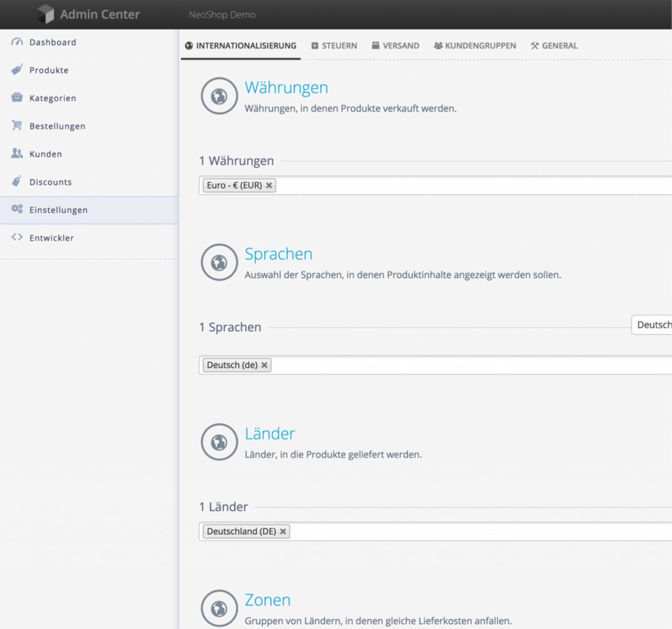Click the NeoShop Demo shop name
672x629 pixels.
pos(222,15)
